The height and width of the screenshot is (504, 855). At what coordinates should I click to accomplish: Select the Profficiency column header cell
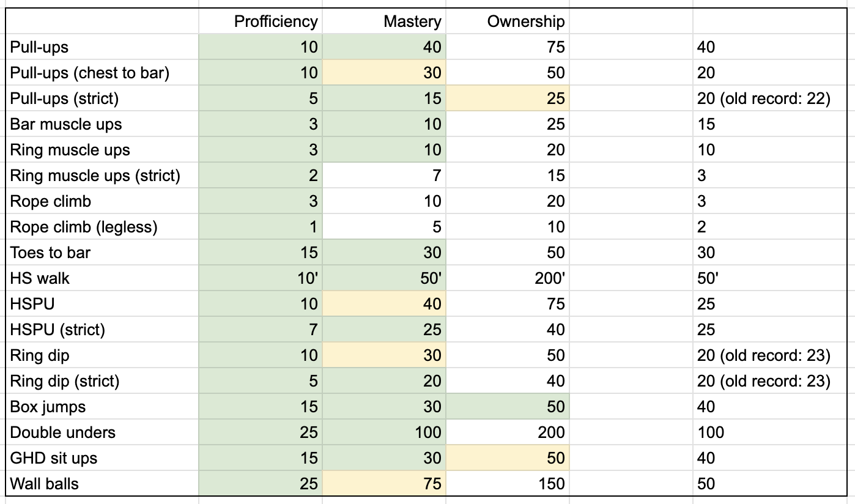point(276,21)
